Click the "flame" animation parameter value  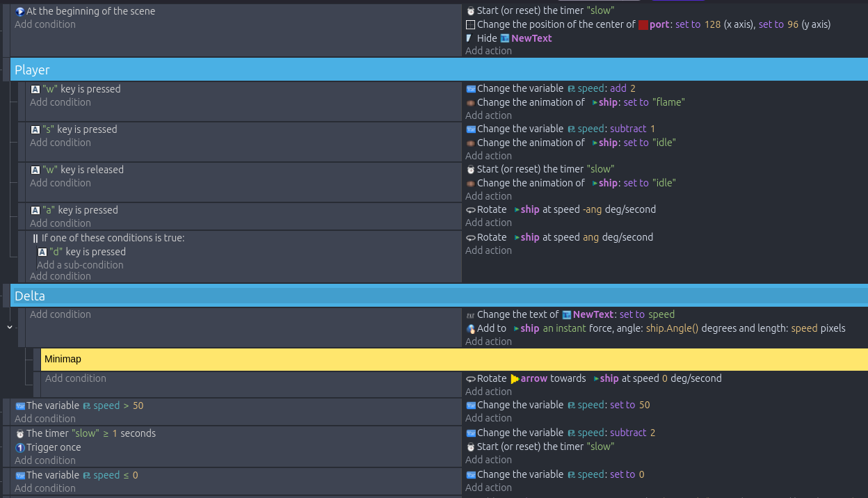coord(668,102)
